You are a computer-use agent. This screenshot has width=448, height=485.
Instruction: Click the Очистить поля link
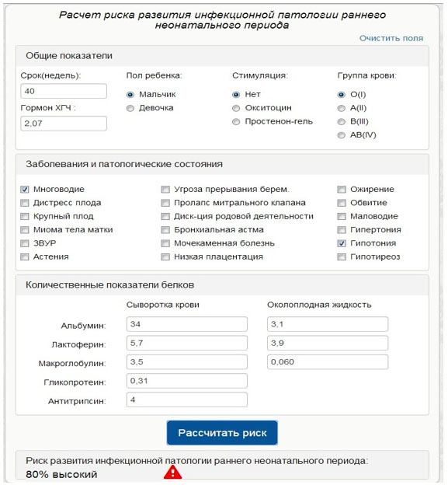[391, 38]
